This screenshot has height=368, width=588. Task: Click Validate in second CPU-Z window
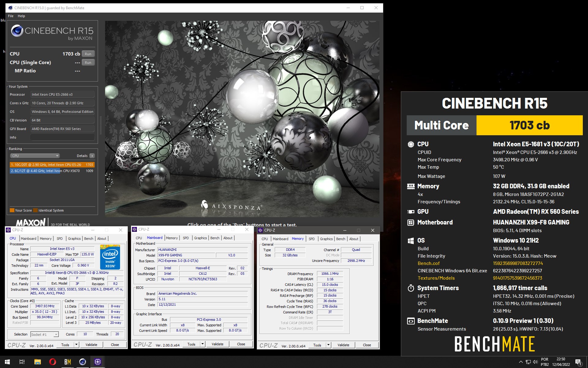(217, 344)
